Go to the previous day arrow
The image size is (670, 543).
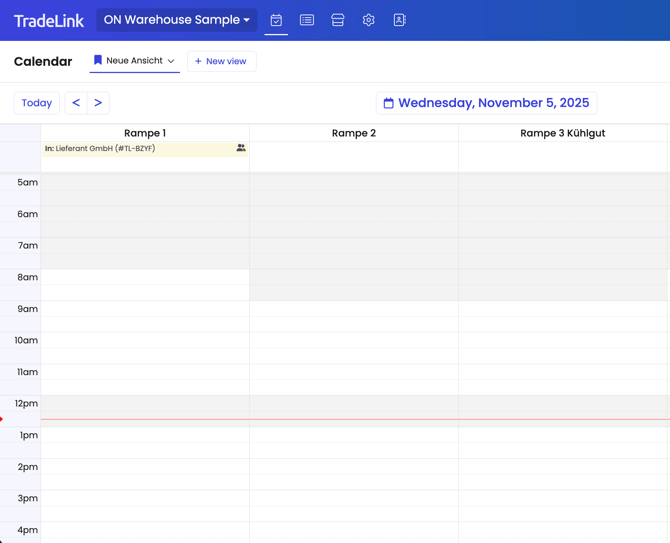(76, 103)
